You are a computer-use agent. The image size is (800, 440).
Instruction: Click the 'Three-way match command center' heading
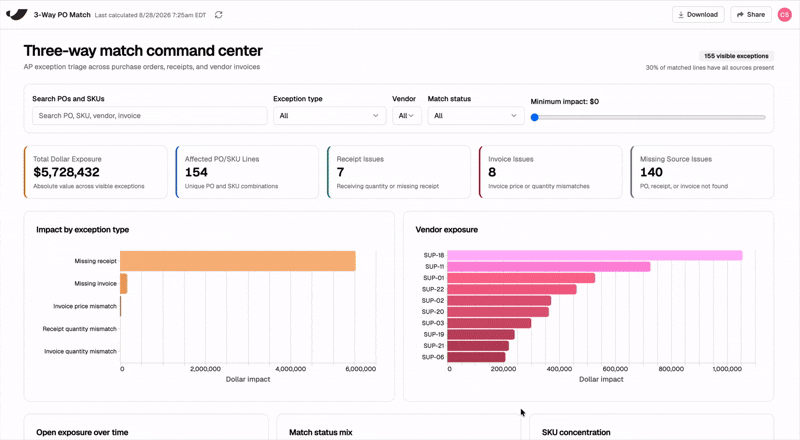(x=143, y=51)
